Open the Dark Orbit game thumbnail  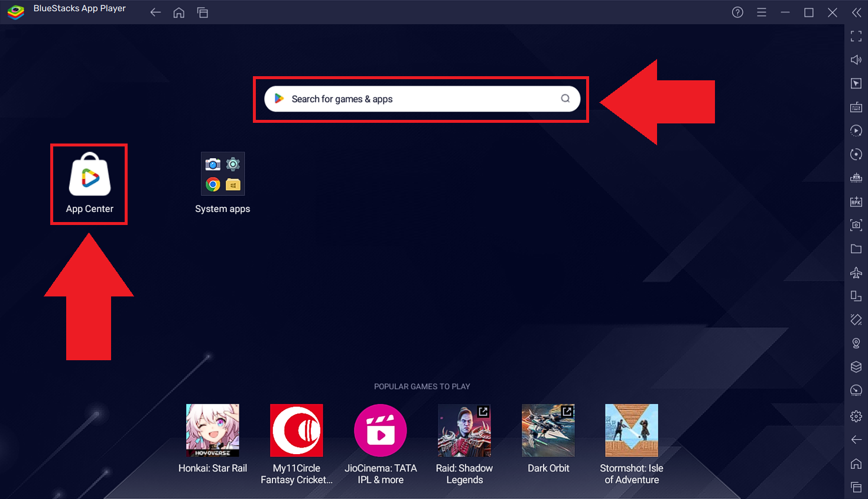tap(548, 430)
